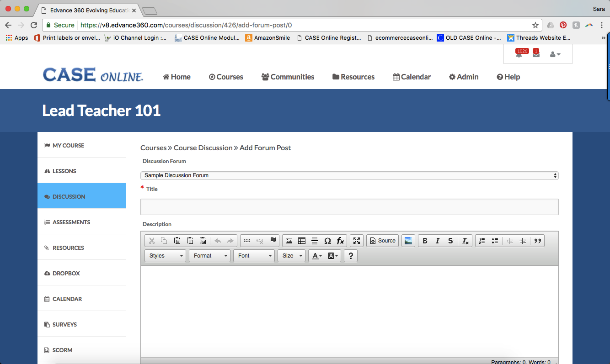Click the block quote icon

[538, 241]
